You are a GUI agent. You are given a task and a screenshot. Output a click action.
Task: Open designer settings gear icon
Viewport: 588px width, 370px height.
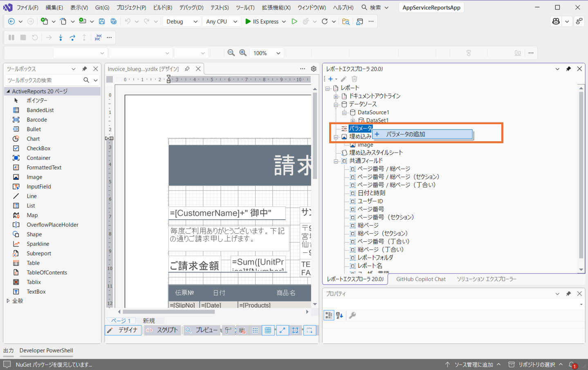pos(314,69)
